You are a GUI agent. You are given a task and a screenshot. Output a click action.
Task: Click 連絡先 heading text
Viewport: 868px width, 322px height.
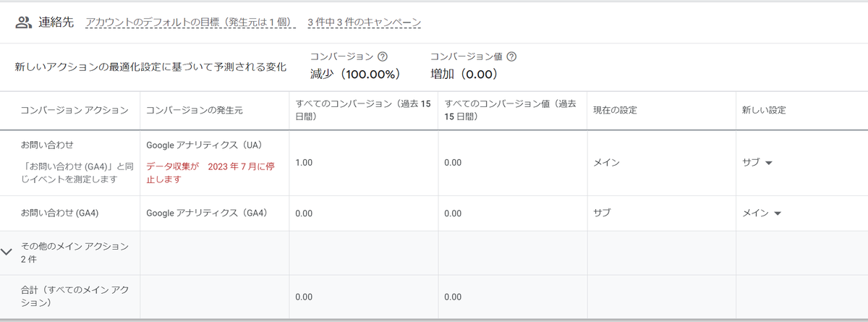point(56,22)
